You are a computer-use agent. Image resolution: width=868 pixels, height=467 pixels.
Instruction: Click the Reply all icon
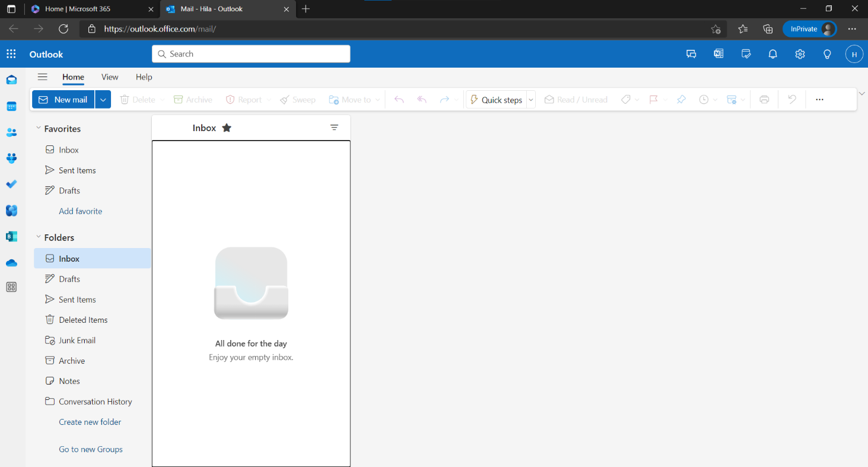coord(422,100)
